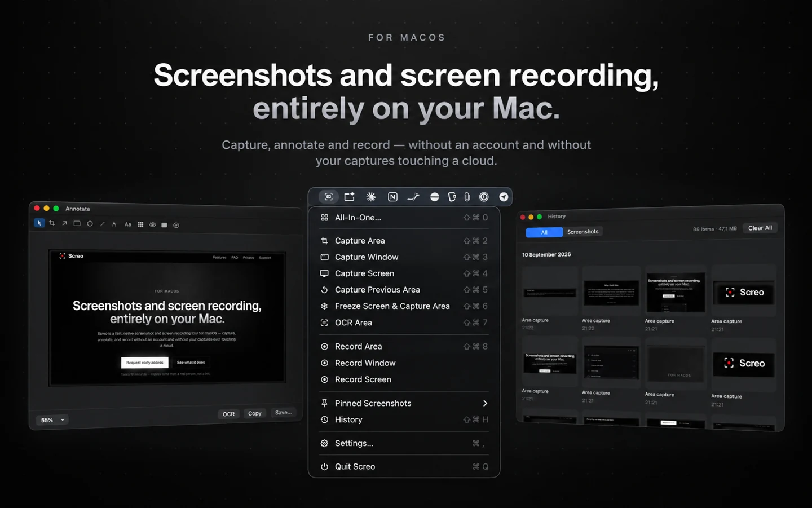Open Settings from the Screeo menu
This screenshot has width=812, height=508.
pyautogui.click(x=404, y=443)
